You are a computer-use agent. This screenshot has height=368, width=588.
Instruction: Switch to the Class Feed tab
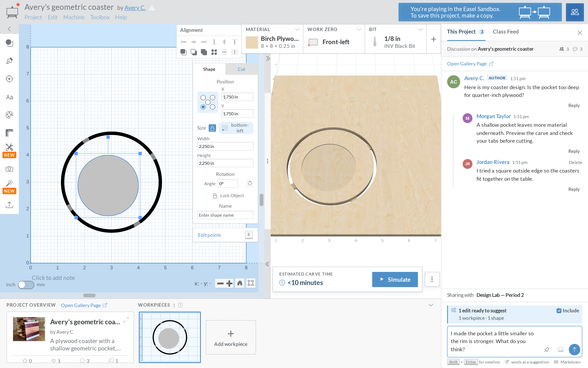pos(506,32)
